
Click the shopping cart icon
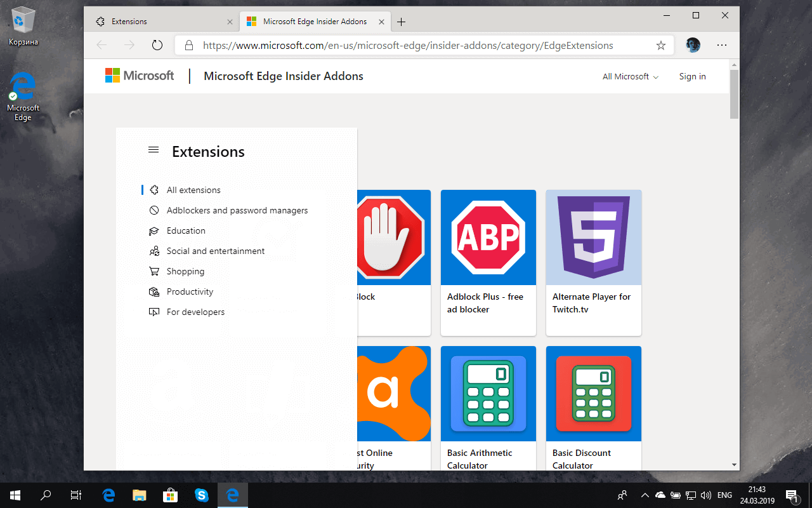click(x=154, y=271)
